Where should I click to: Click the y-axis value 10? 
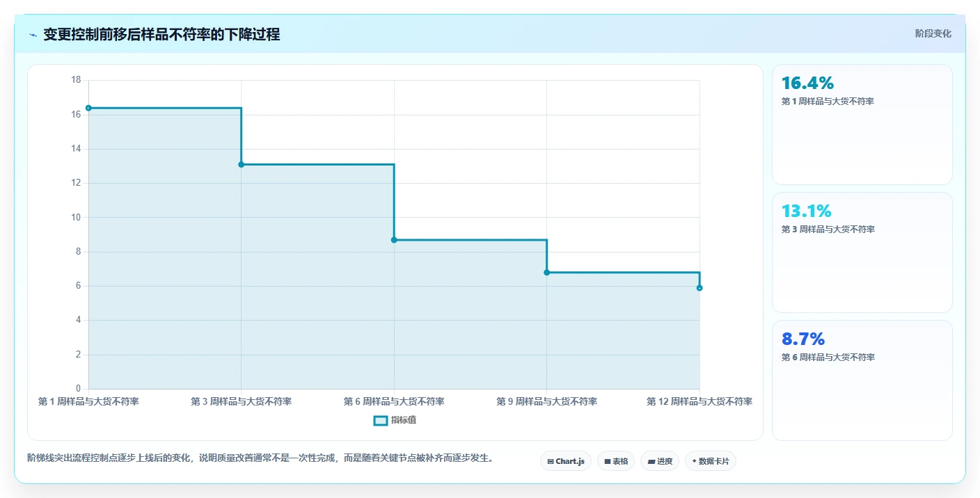click(76, 217)
